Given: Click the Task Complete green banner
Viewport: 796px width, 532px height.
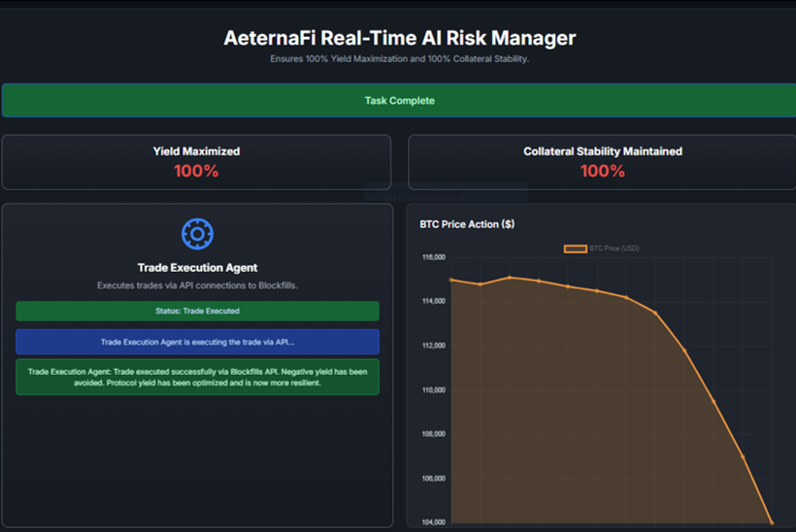Looking at the screenshot, I should [399, 101].
